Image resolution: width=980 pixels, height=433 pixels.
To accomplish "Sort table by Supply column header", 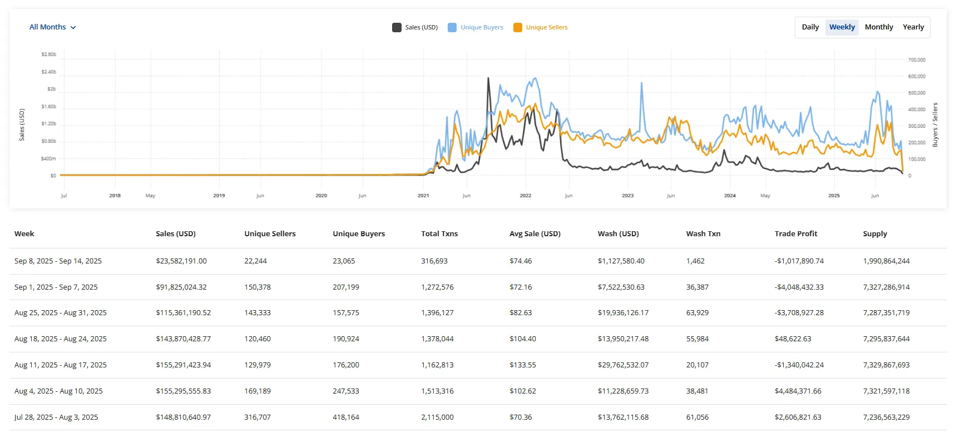I will click(875, 234).
